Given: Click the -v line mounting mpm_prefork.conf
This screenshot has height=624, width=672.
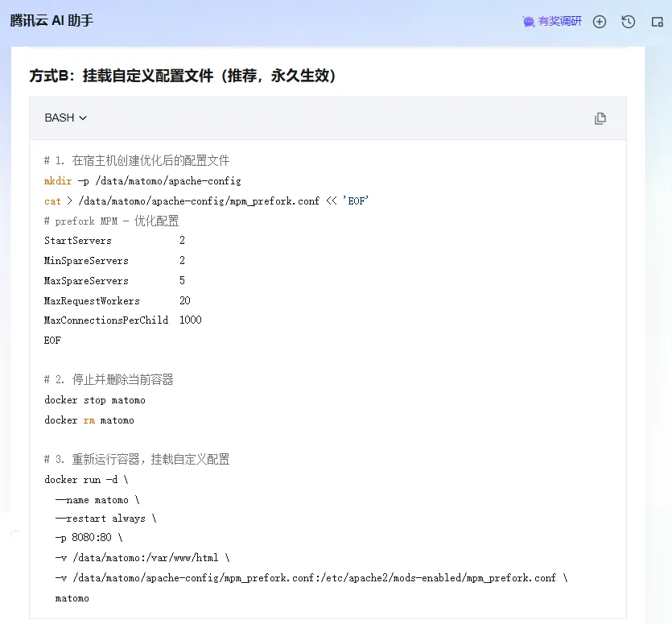Looking at the screenshot, I should pos(311,577).
